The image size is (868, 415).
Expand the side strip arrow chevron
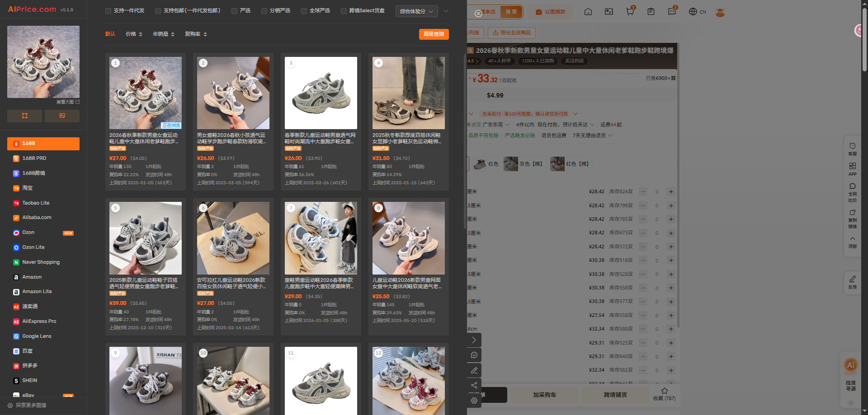coord(474,340)
